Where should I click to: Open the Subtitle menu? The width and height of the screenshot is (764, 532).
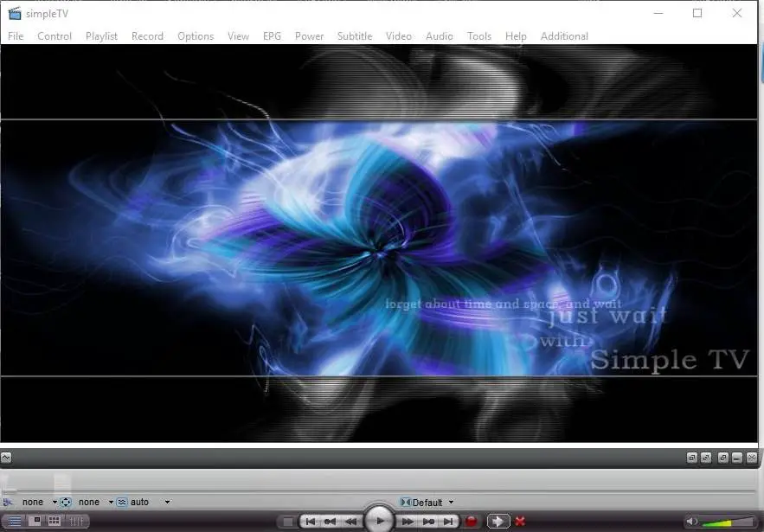click(x=355, y=36)
